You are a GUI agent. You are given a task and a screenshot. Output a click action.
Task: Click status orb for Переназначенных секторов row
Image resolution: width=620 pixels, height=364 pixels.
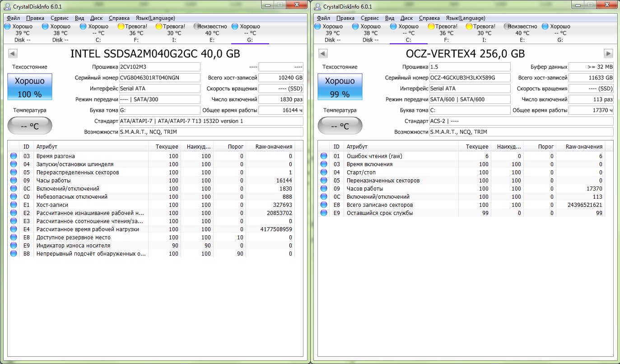[324, 181]
